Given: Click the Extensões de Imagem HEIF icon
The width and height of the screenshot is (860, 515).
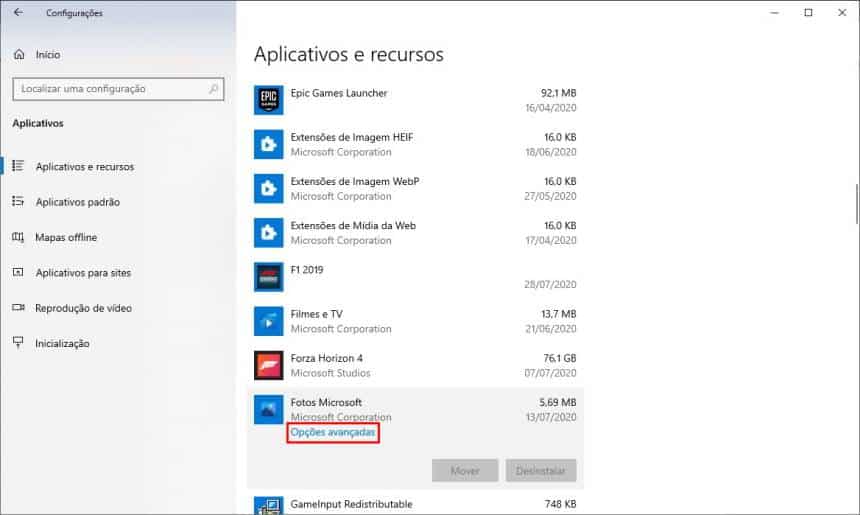Looking at the screenshot, I should [x=268, y=144].
